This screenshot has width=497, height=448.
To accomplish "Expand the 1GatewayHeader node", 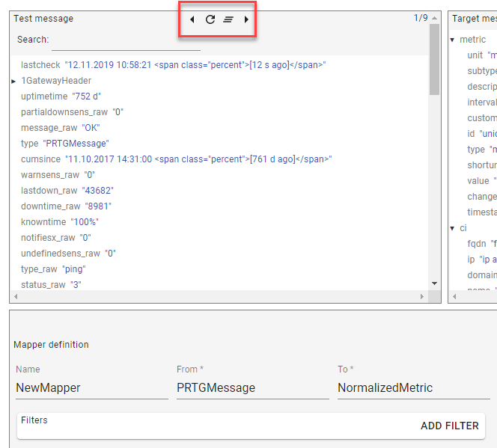I will [13, 81].
